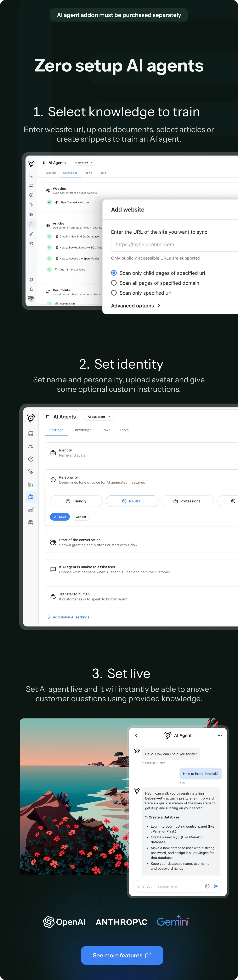Open reports chart icon in Set identity sidebar
The height and width of the screenshot is (980, 238).
click(31, 510)
